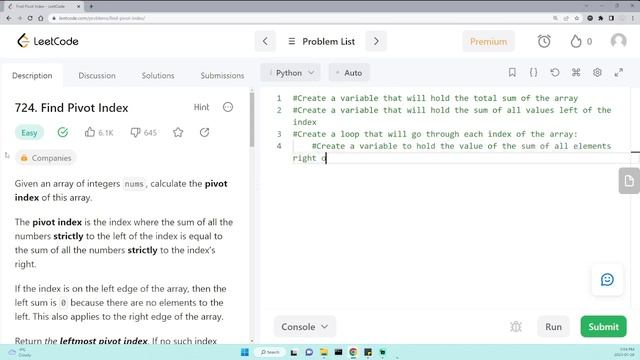Switch to the Discussion tab
The height and width of the screenshot is (360, 640).
click(97, 76)
